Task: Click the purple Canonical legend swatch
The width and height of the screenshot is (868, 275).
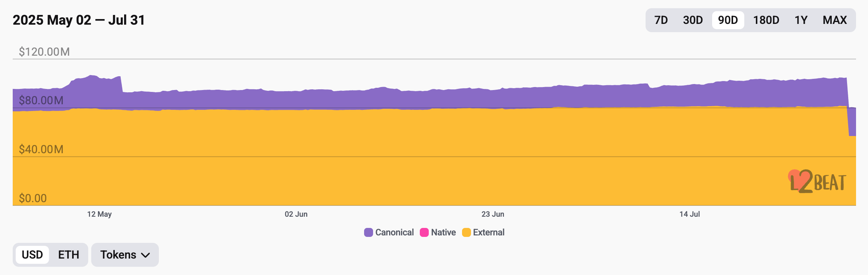Action: point(368,232)
